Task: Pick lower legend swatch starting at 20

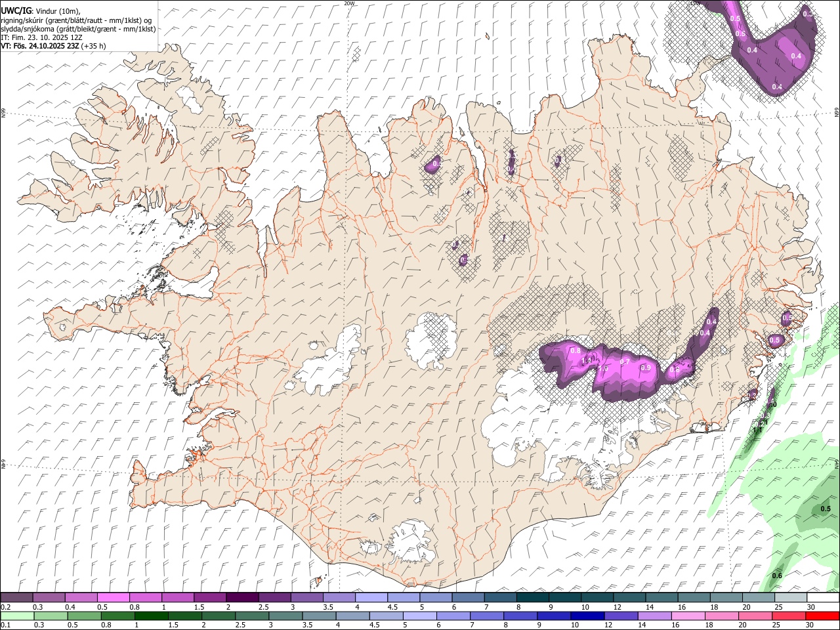Action: (x=756, y=616)
